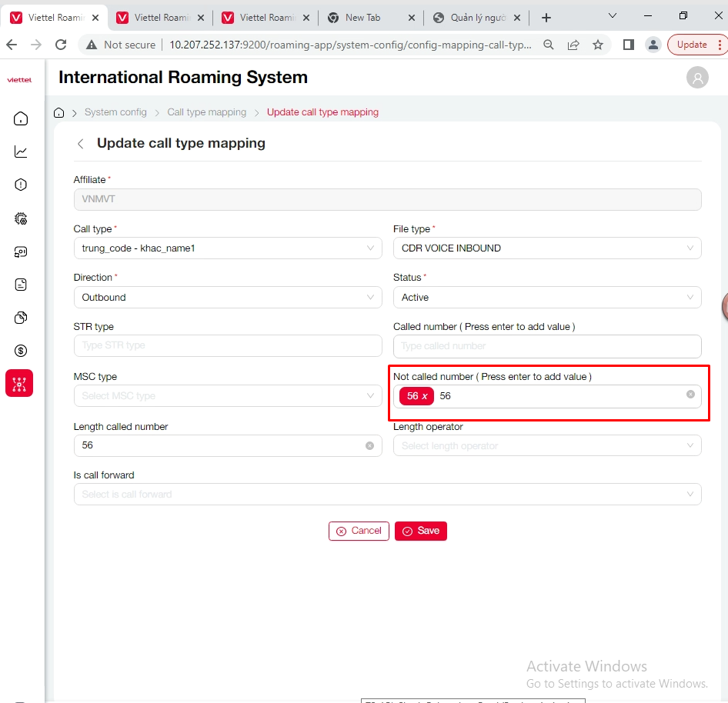
Task: Open the Is call forward dropdown
Action: coord(387,495)
